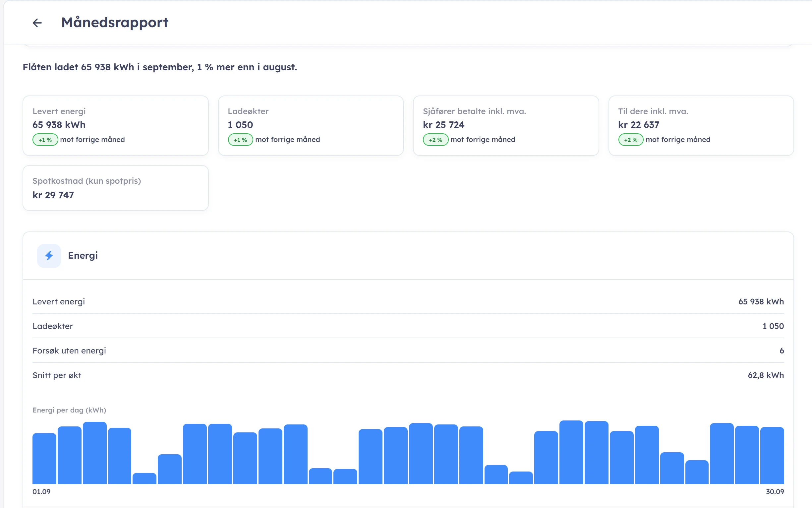The height and width of the screenshot is (508, 812).
Task: Click the fleet charging summary sentence
Action: click(x=160, y=67)
